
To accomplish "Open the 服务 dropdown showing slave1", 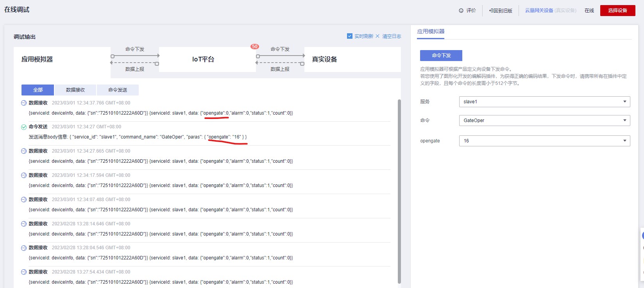I will click(x=544, y=102).
